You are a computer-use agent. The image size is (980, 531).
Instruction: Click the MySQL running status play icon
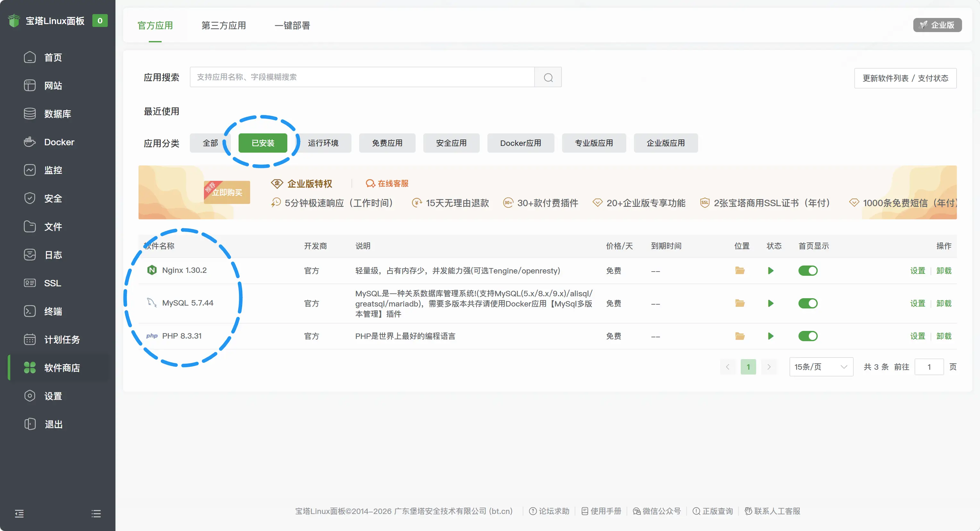[x=771, y=303]
